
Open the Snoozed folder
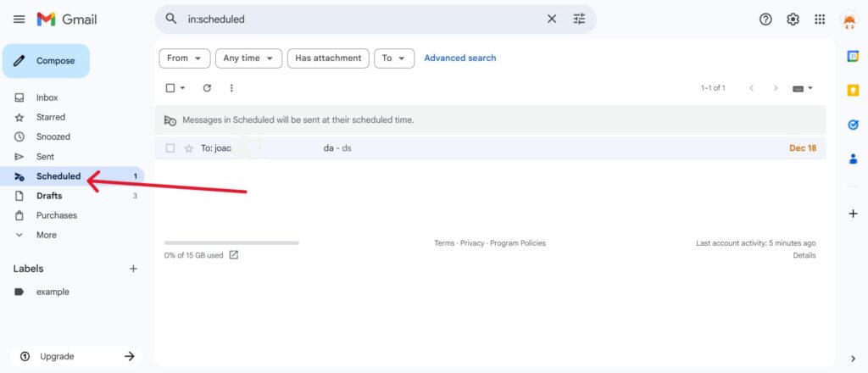(x=72, y=136)
